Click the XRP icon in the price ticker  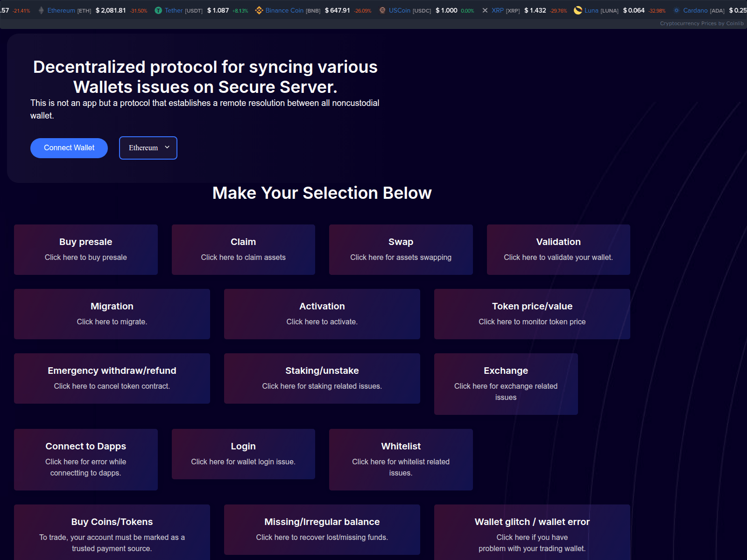click(485, 10)
